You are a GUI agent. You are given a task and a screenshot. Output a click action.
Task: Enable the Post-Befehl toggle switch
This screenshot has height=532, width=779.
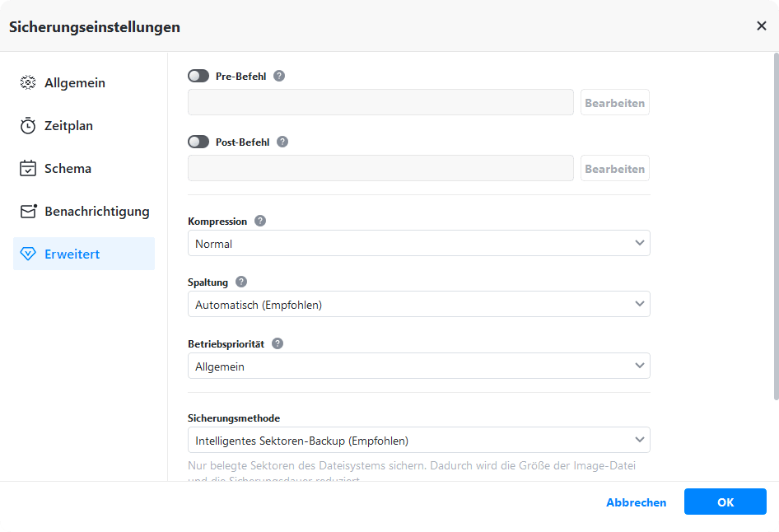pos(198,142)
